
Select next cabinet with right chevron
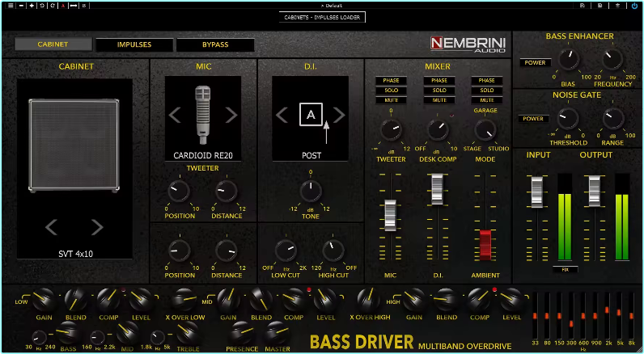97,227
